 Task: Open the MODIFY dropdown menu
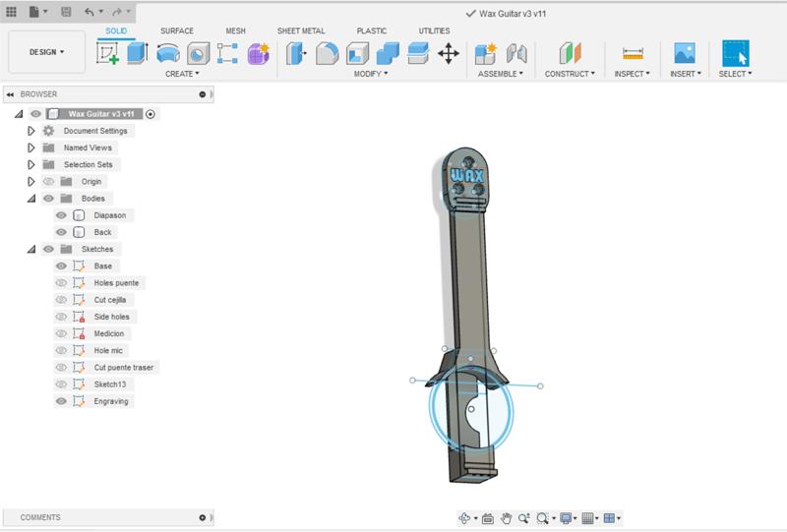[371, 74]
